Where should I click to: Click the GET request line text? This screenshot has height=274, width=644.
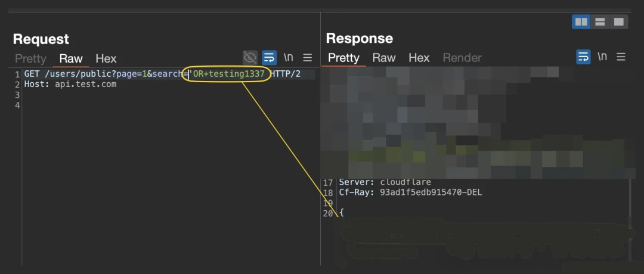[162, 74]
